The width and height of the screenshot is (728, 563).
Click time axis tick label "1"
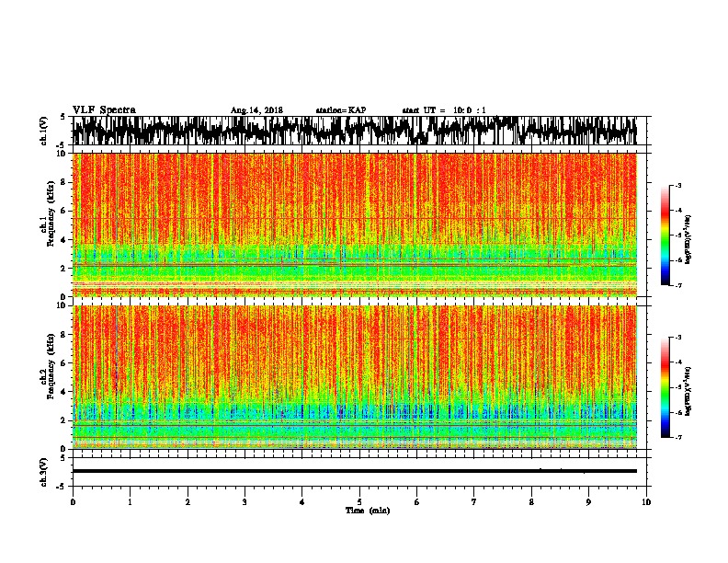[130, 502]
